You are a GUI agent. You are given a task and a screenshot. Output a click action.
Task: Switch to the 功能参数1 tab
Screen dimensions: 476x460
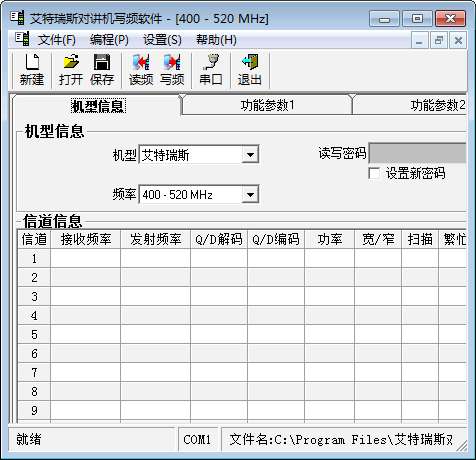[267, 105]
